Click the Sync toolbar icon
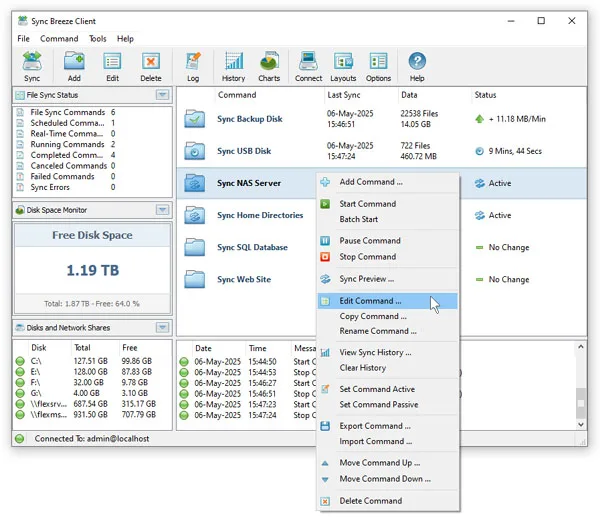This screenshot has height=517, width=600. coord(32,66)
